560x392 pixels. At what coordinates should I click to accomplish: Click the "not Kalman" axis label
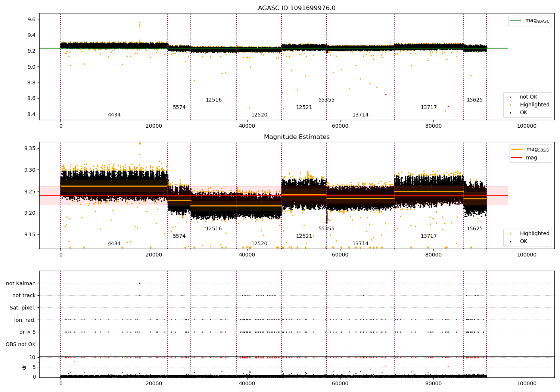coord(21,283)
